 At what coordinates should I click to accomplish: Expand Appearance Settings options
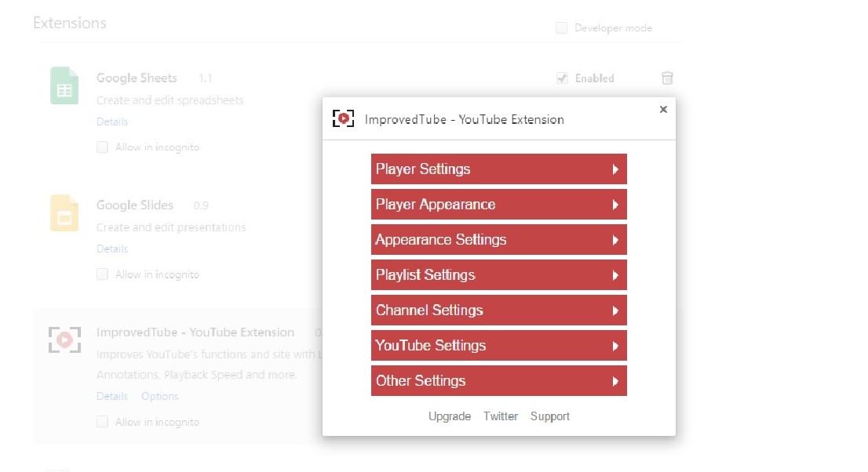(498, 239)
